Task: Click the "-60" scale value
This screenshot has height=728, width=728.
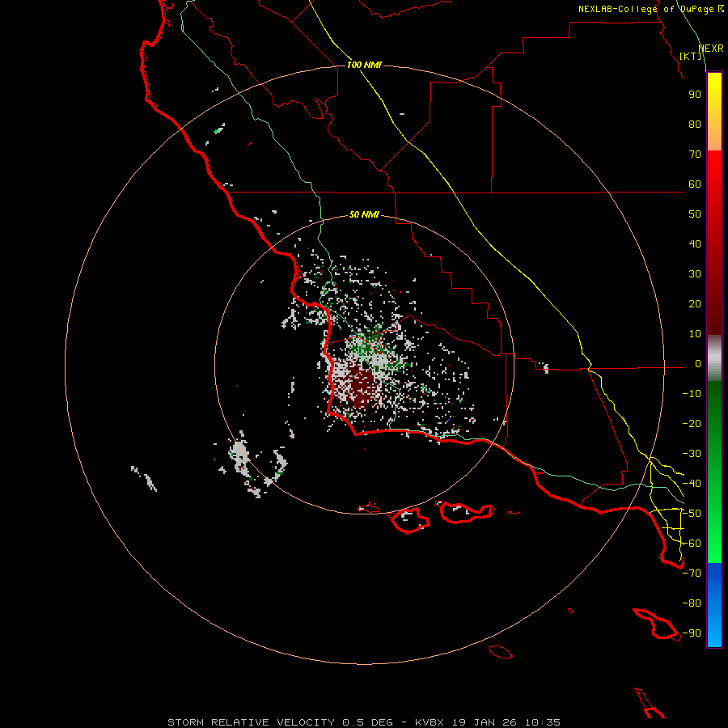Action: click(692, 544)
